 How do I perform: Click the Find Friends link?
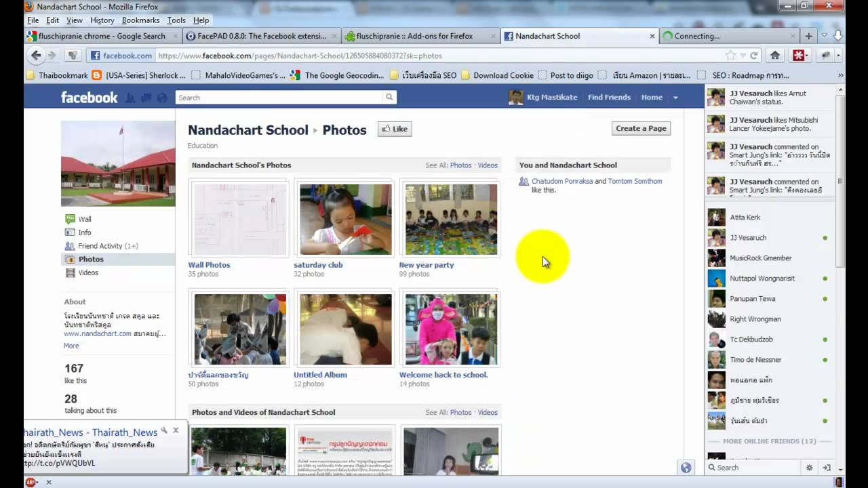click(609, 98)
